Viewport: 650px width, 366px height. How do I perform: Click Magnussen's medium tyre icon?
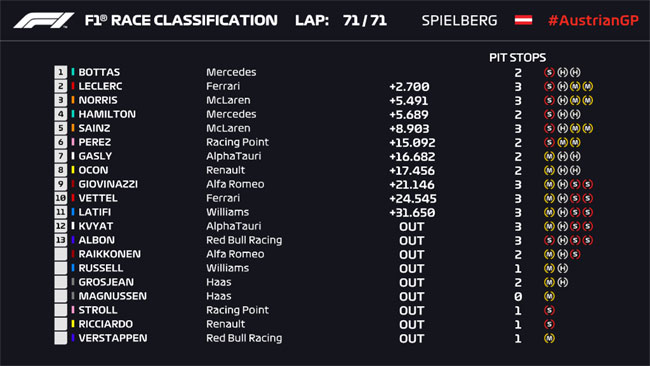click(549, 296)
